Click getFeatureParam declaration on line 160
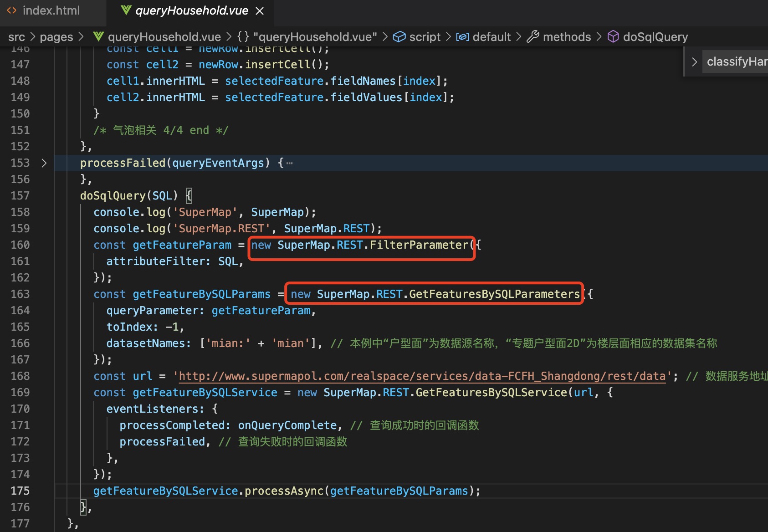768x532 pixels. click(182, 245)
